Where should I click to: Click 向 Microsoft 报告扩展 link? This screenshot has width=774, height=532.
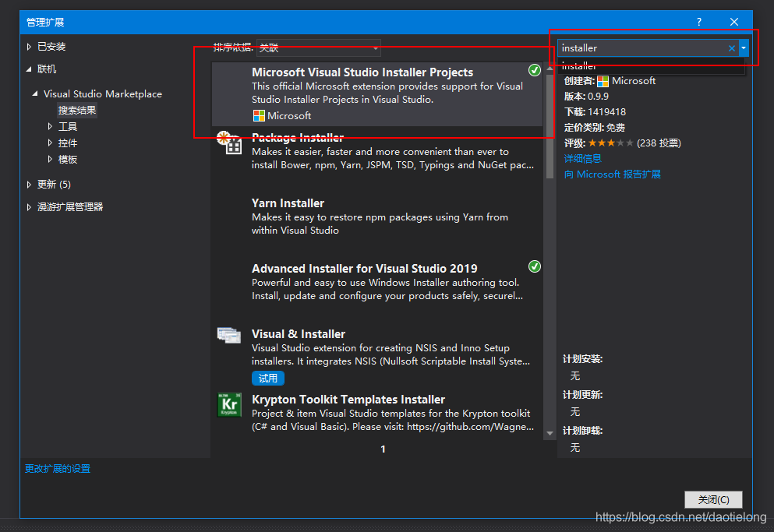point(612,174)
